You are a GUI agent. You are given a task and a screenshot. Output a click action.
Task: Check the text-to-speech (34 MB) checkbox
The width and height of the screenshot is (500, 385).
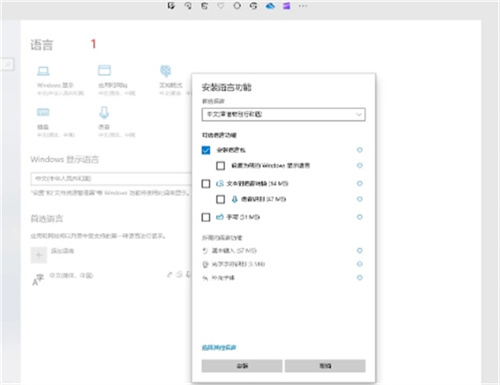click(x=206, y=184)
